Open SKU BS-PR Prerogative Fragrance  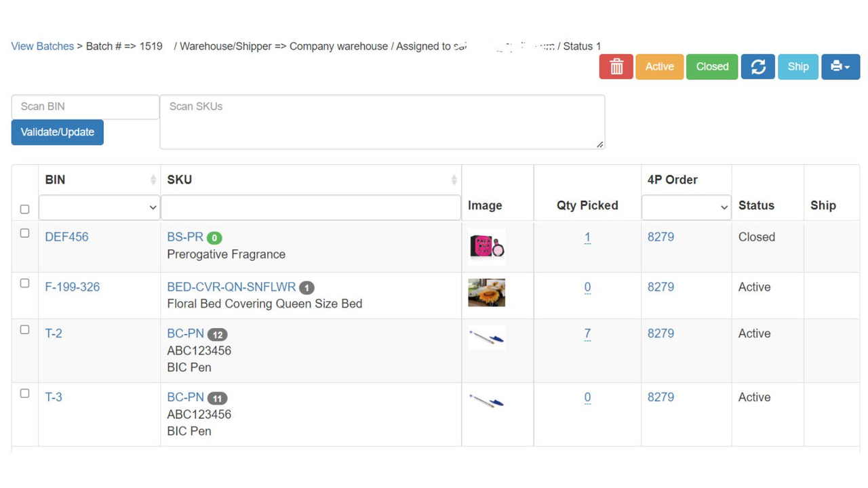point(184,237)
